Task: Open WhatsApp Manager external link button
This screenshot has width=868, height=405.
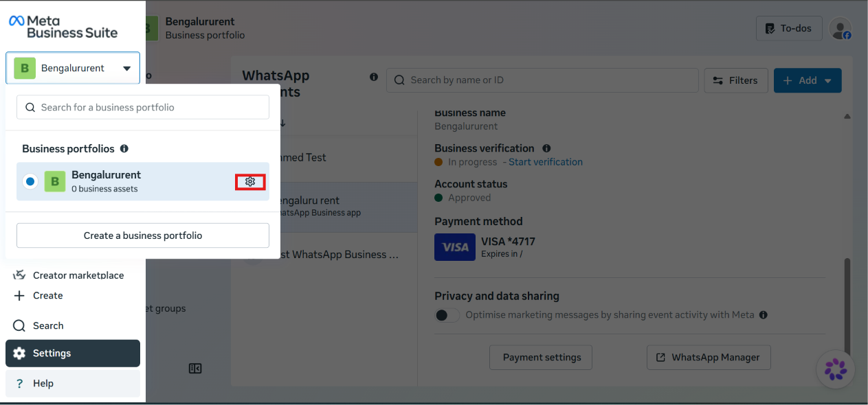Action: coord(709,358)
